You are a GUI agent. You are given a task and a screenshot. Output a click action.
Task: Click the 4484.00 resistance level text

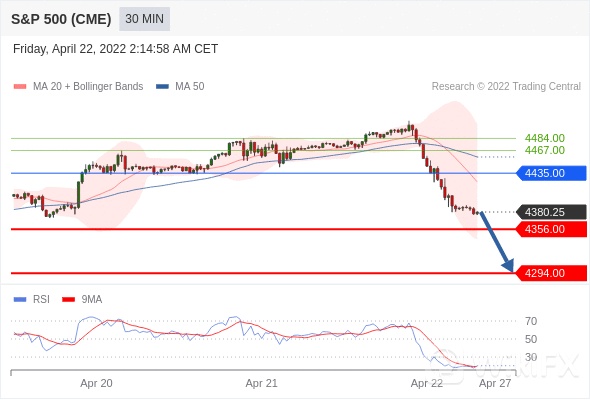pyautogui.click(x=544, y=138)
